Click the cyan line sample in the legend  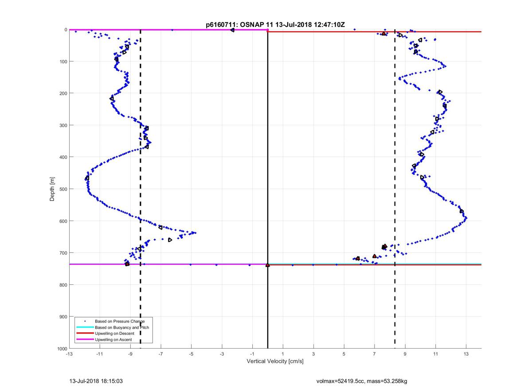85,327
